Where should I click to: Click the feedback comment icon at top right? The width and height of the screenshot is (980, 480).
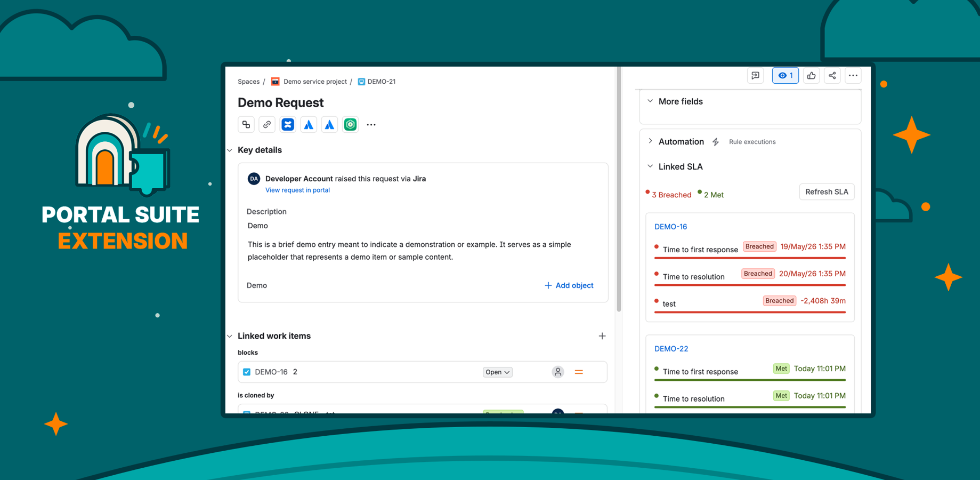pyautogui.click(x=755, y=76)
